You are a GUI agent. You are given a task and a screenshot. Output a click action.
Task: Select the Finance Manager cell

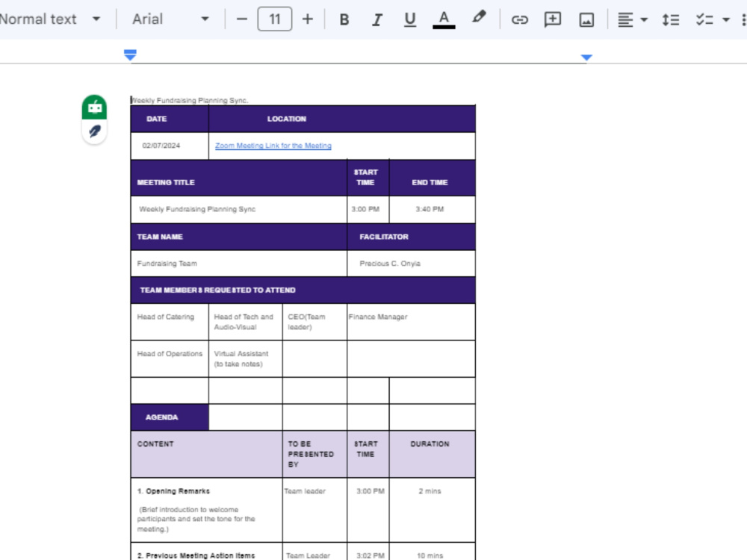click(x=411, y=322)
